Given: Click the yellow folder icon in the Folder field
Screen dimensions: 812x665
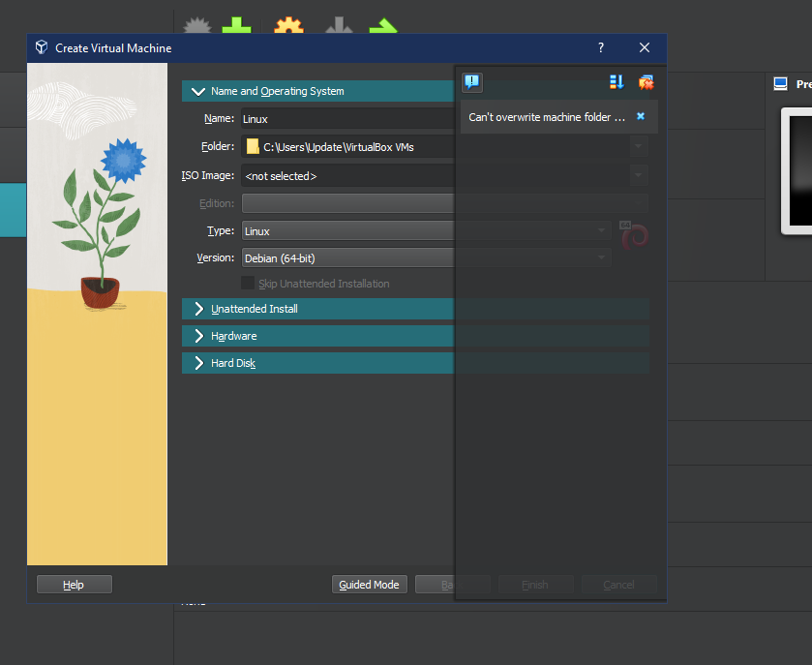Looking at the screenshot, I should pyautogui.click(x=253, y=146).
